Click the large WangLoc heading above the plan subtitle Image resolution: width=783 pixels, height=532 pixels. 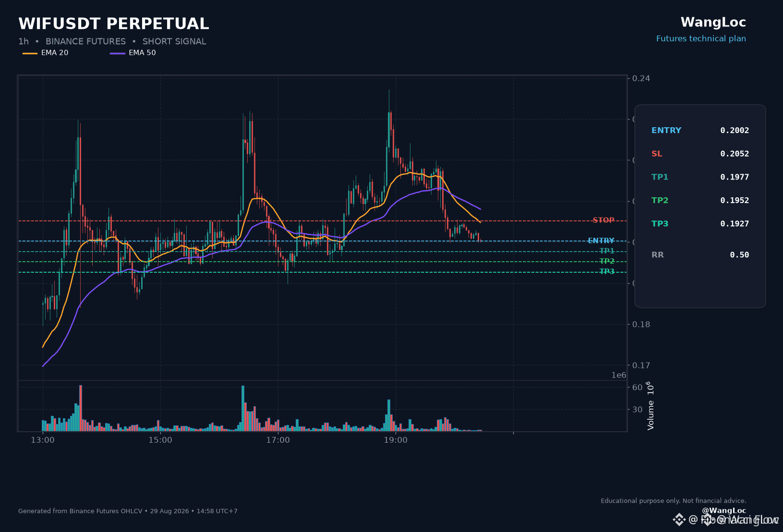(x=713, y=23)
